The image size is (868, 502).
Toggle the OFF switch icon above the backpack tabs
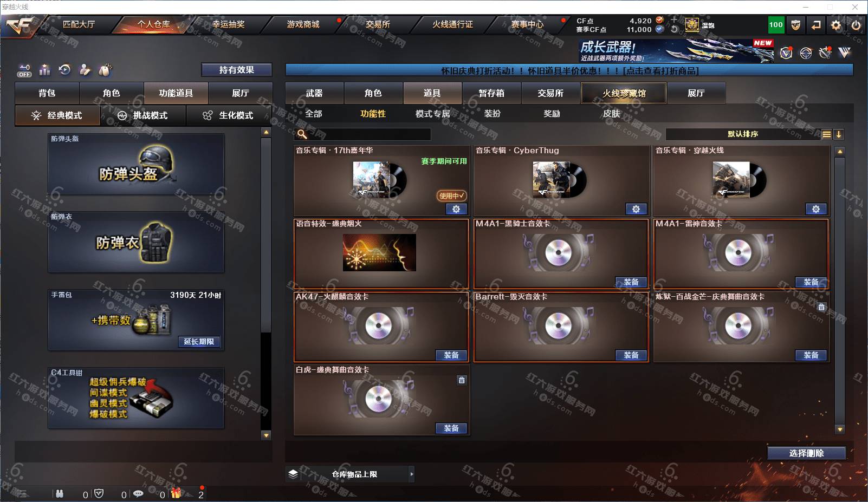point(24,70)
